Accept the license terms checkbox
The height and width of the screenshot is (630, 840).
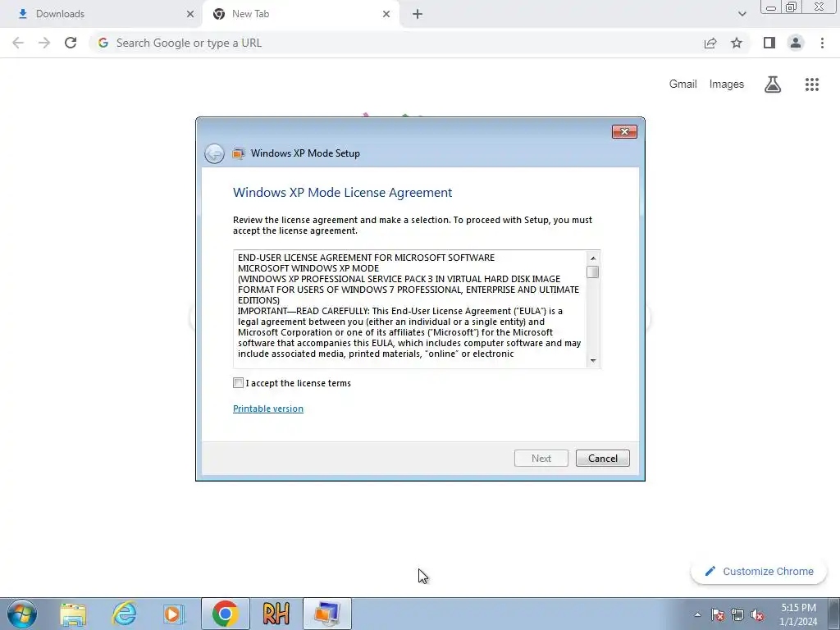tap(239, 383)
